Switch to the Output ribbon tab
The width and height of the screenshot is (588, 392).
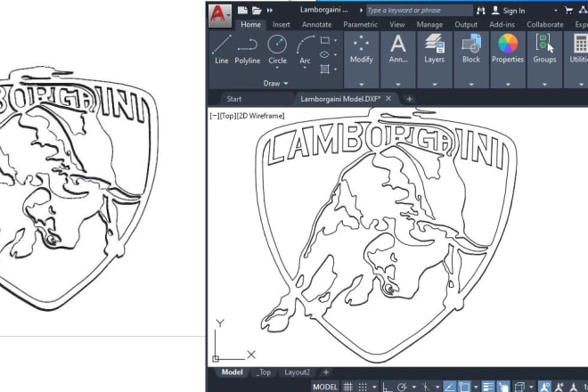click(466, 25)
